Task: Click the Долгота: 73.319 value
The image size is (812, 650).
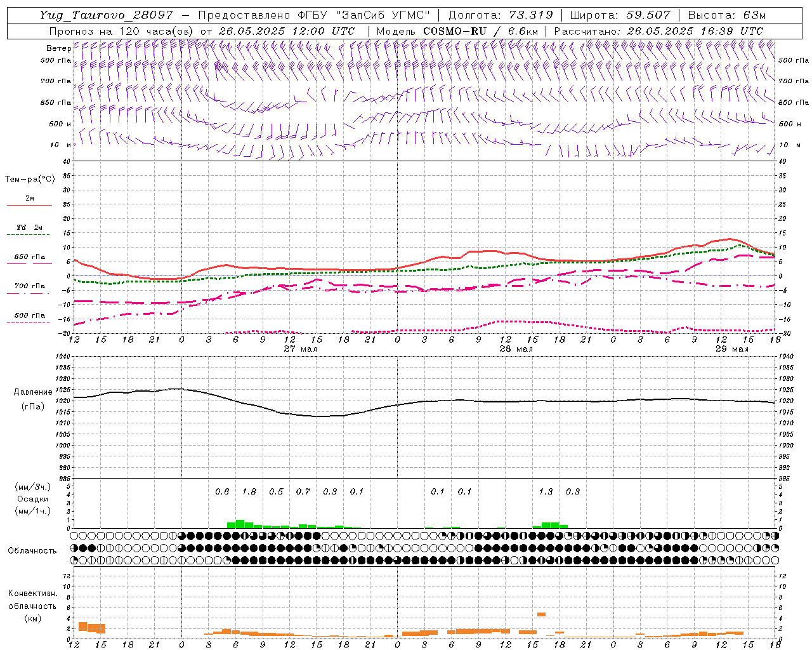Action: [x=501, y=15]
